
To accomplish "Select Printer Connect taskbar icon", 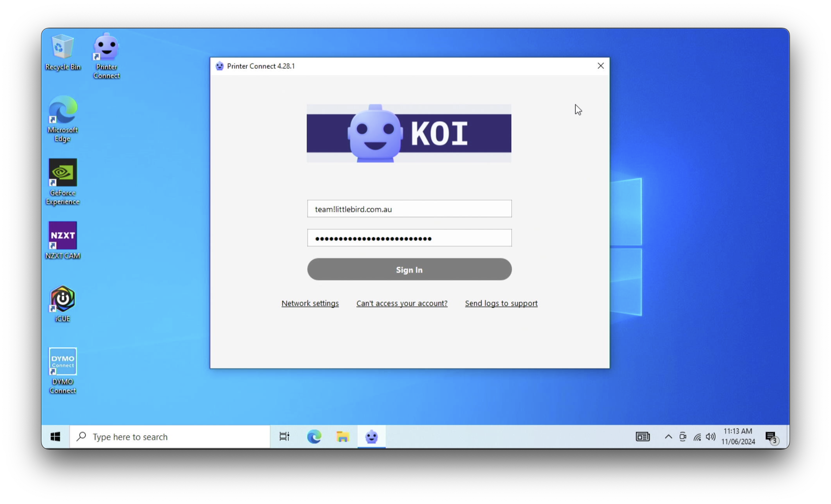I will 371,437.
